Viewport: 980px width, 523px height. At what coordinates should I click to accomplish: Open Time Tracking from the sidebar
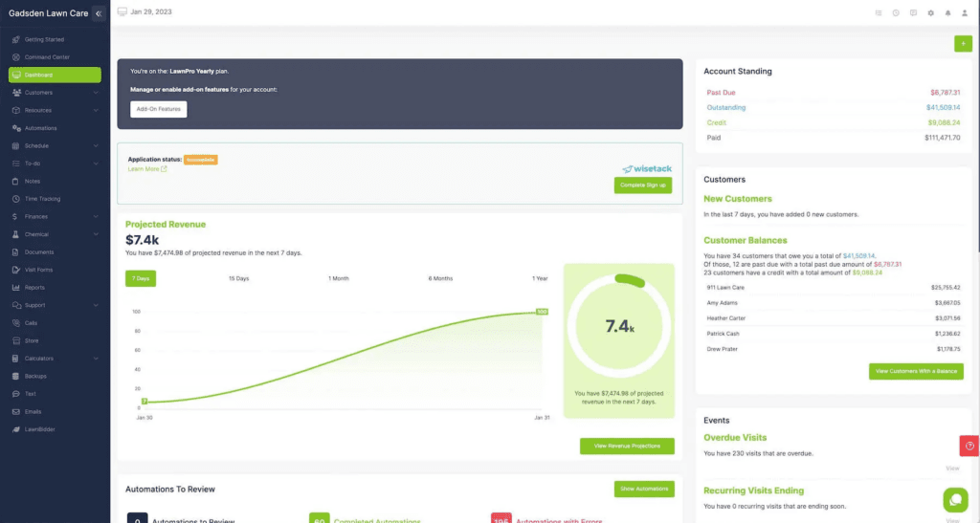click(42, 199)
